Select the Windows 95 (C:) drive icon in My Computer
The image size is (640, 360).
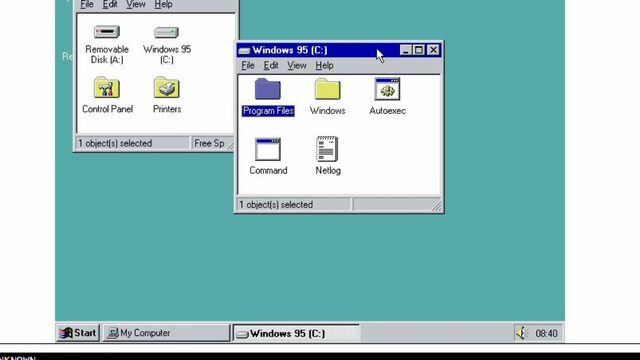click(x=167, y=32)
